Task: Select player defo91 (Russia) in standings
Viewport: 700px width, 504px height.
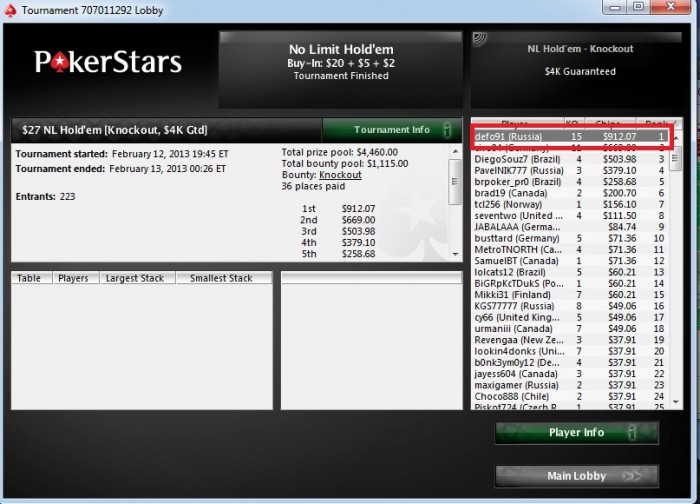Action: point(570,137)
